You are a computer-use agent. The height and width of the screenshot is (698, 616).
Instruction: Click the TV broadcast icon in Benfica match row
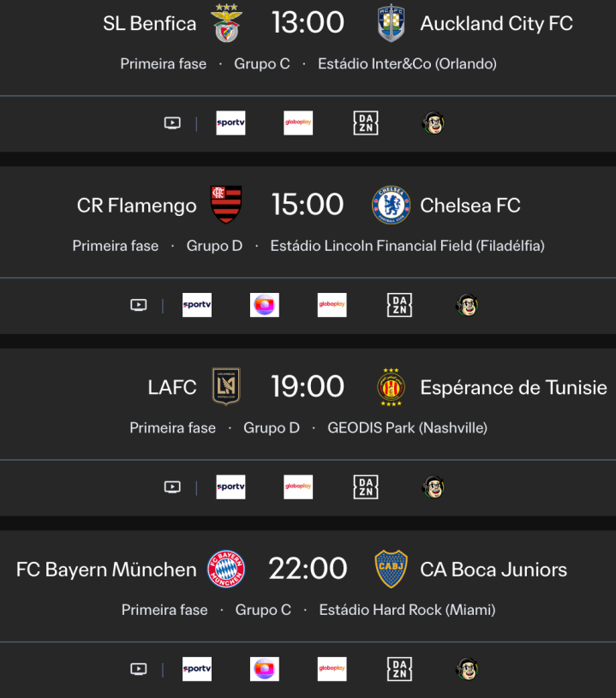coord(172,123)
